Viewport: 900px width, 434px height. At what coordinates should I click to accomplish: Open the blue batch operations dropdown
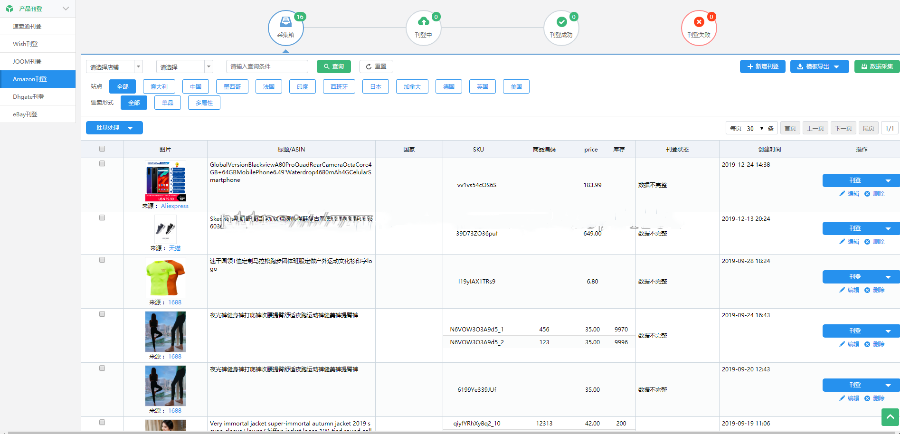pos(114,128)
